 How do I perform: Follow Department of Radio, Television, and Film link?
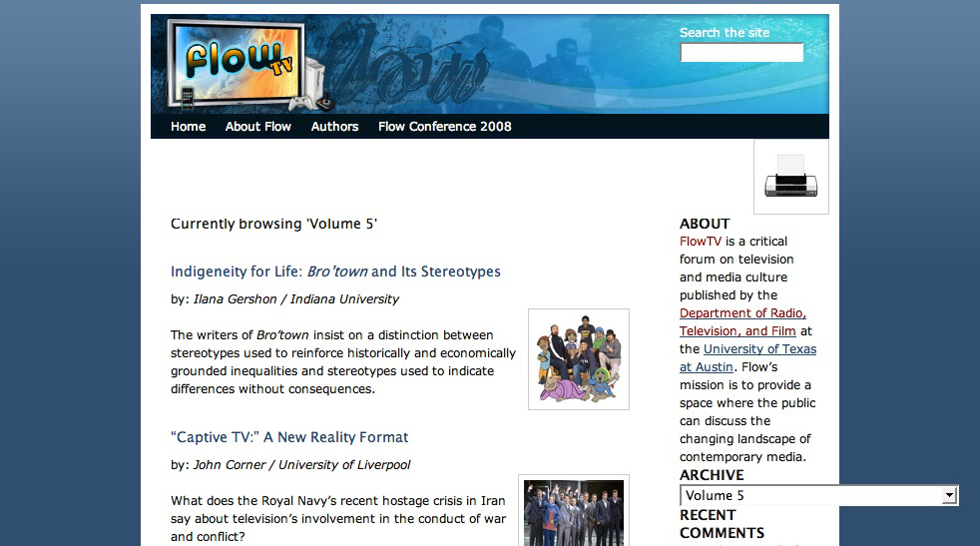(x=742, y=322)
